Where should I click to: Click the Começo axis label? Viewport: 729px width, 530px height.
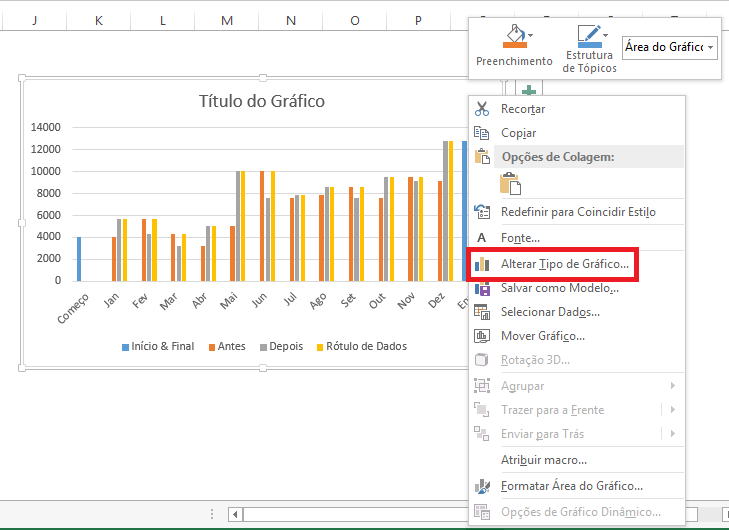(x=73, y=309)
